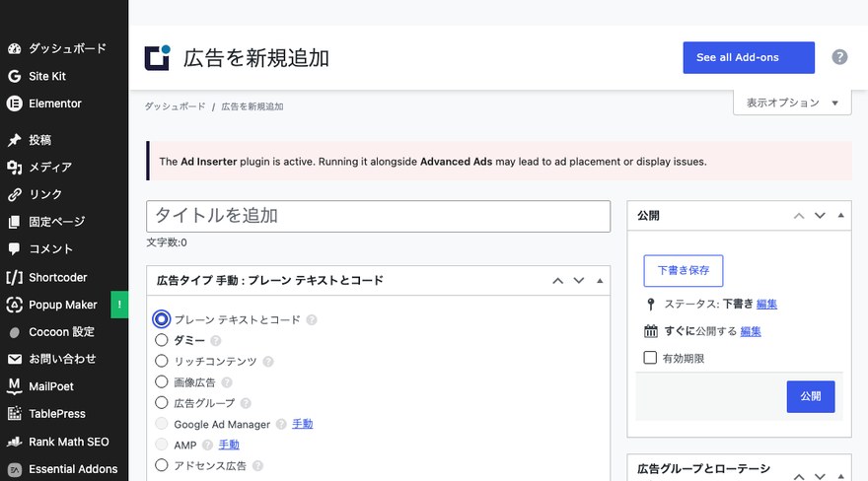Click help icon next to Google Ad Manager
Viewport: 868px width, 481px height.
281,424
